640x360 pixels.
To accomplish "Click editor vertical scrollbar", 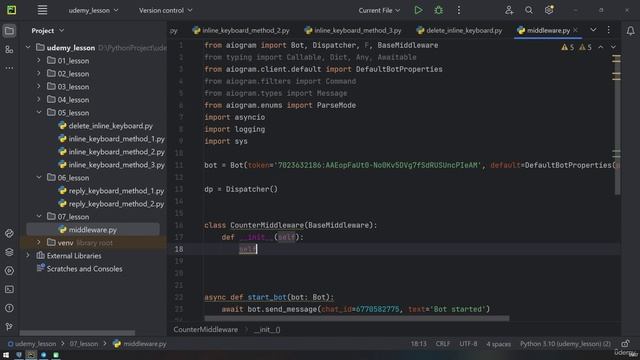I will tap(617, 124).
